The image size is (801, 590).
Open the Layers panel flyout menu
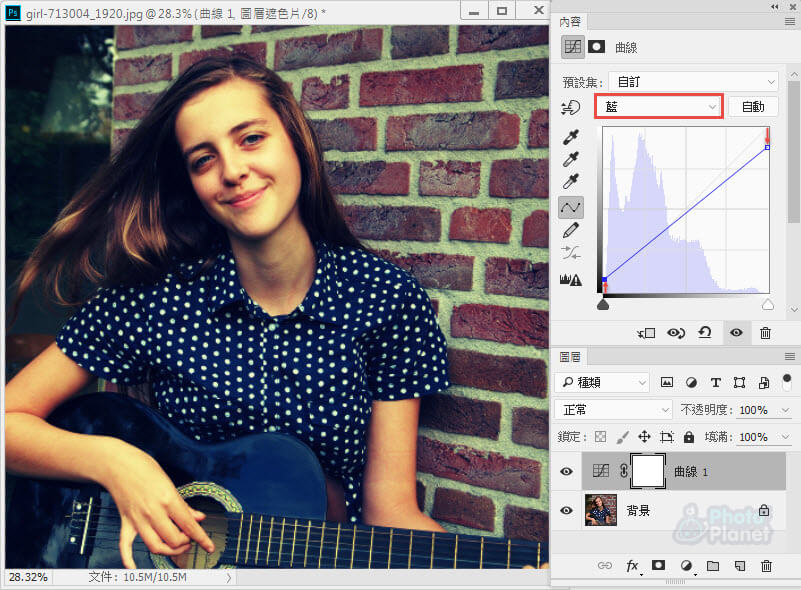pos(790,357)
